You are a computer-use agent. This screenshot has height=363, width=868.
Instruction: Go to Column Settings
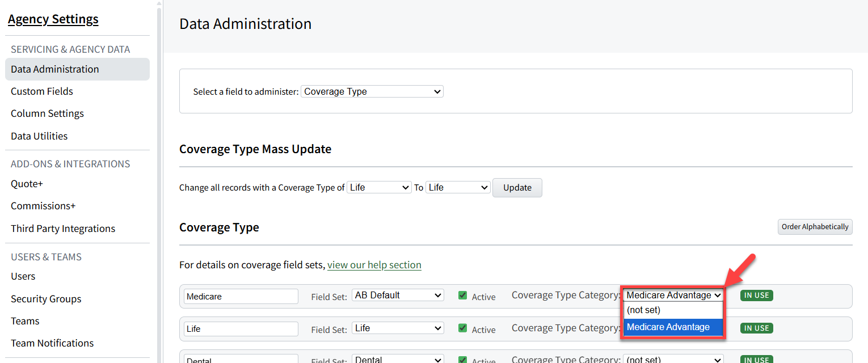[x=47, y=113]
